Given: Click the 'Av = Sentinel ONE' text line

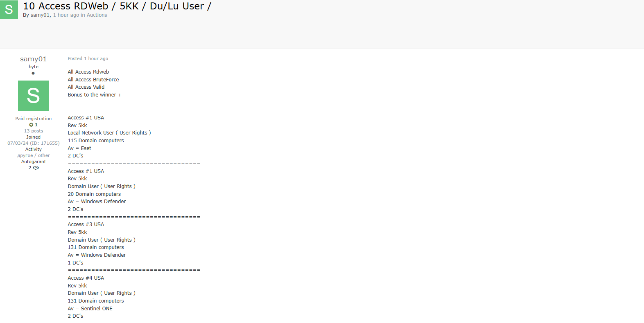Looking at the screenshot, I should 90,309.
